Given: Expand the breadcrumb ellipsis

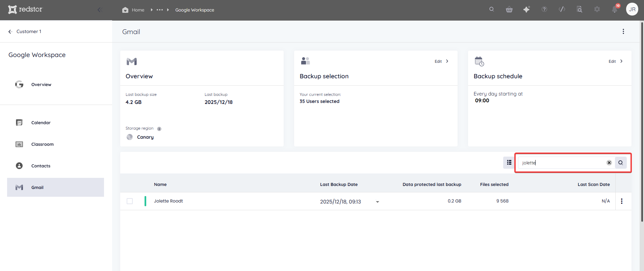Looking at the screenshot, I should pos(160,10).
